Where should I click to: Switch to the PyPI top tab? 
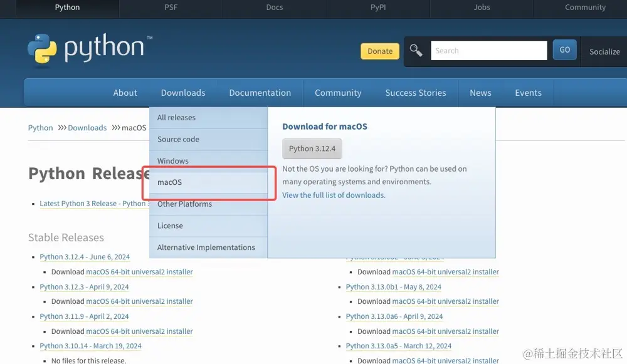click(x=378, y=8)
